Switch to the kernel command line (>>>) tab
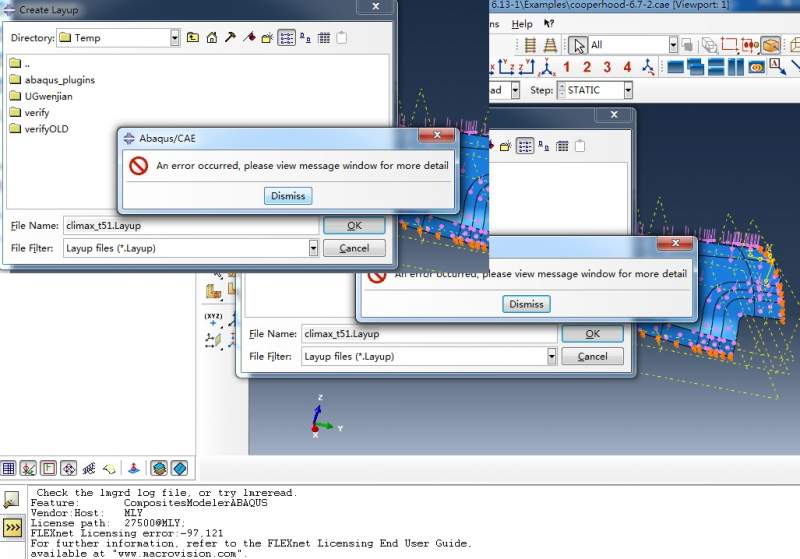This screenshot has height=559, width=800. (12, 527)
